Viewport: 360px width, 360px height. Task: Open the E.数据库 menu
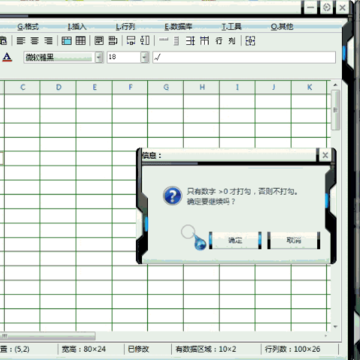(x=178, y=27)
